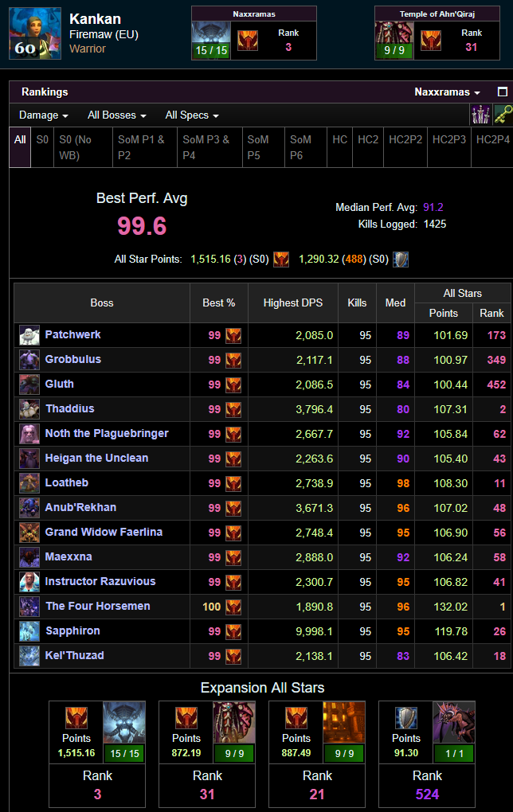The height and width of the screenshot is (812, 513).
Task: Open Noth the Plaguebringer link
Action: pyautogui.click(x=107, y=433)
